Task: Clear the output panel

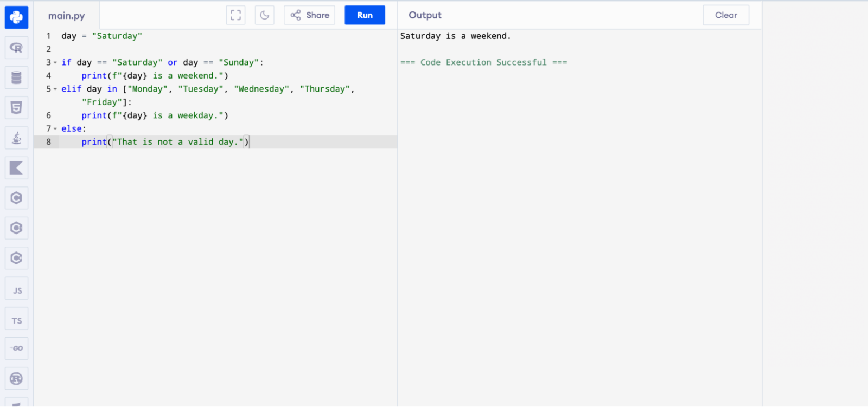Action: click(x=726, y=15)
